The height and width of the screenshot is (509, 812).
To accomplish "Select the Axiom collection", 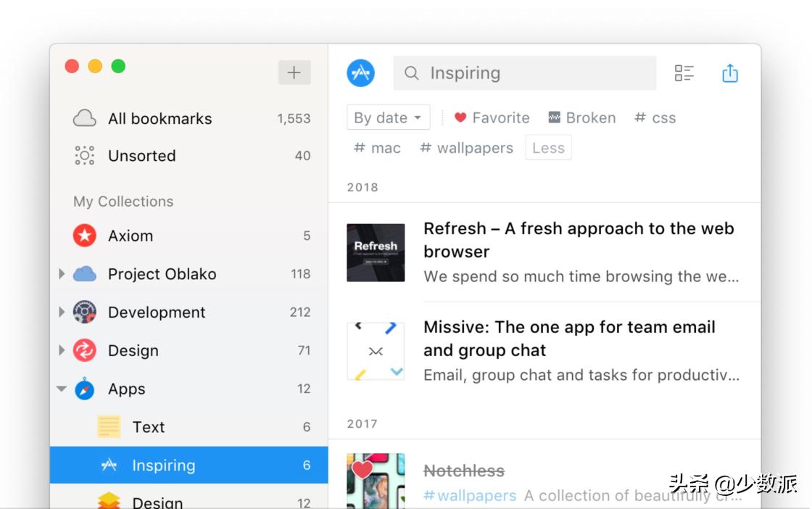I will click(x=189, y=236).
